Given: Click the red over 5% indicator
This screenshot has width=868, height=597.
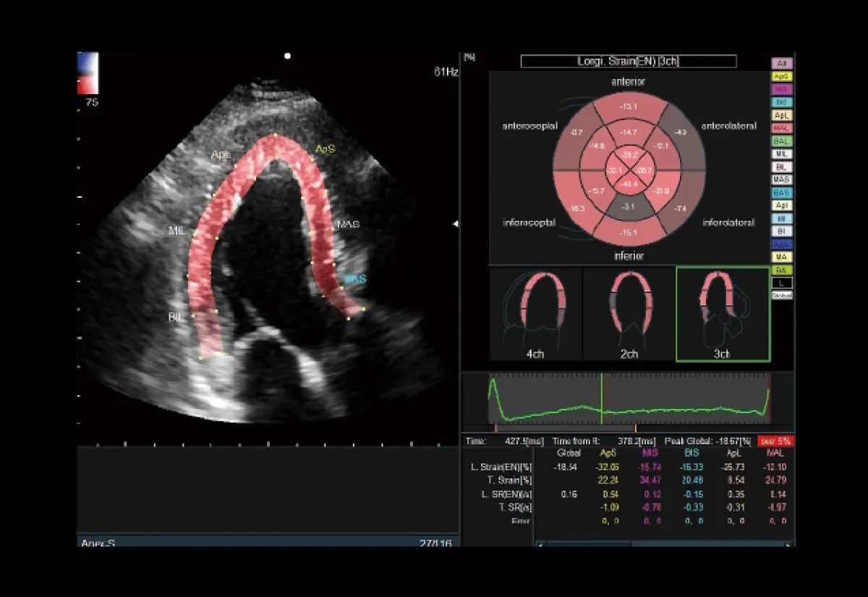Looking at the screenshot, I should tap(775, 441).
